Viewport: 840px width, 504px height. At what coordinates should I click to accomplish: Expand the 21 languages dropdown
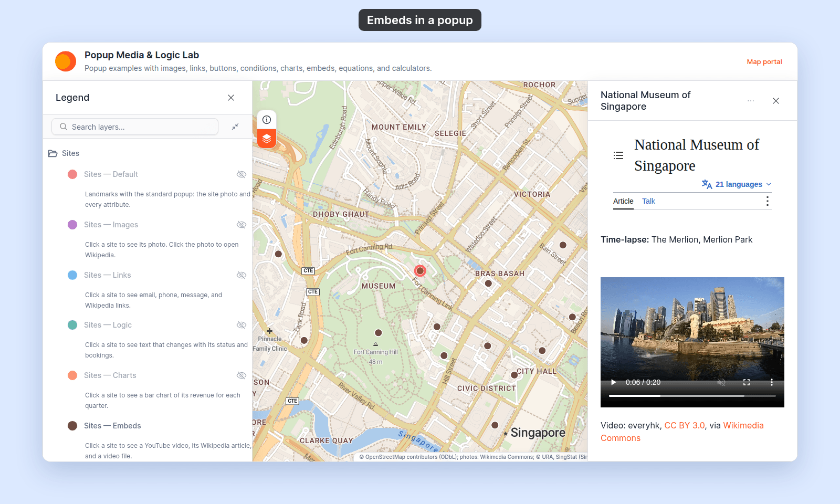click(737, 184)
